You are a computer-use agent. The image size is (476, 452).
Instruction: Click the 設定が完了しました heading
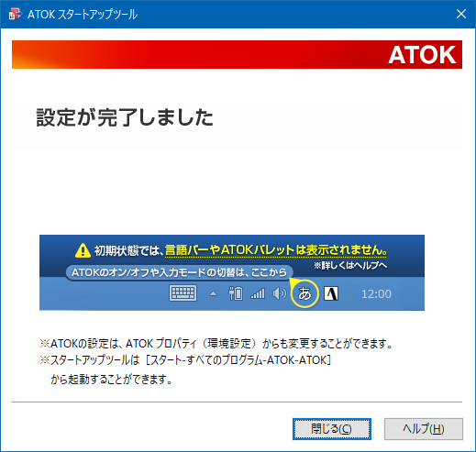[125, 117]
